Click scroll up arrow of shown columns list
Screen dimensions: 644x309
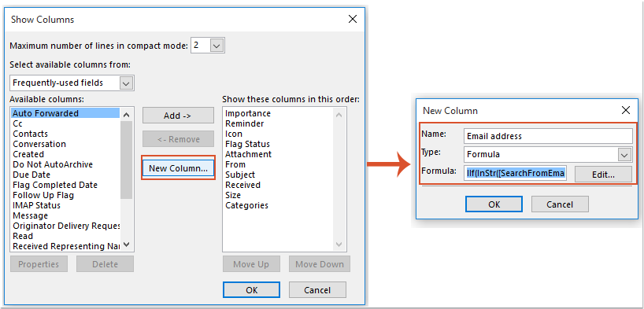[339, 115]
